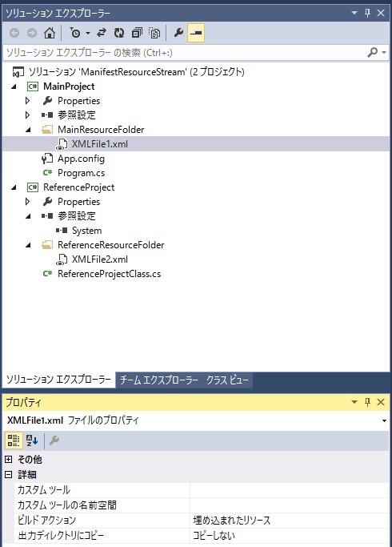Click the wrench icon of ReferenceProject Properties
This screenshot has height=547, width=392.
tap(47, 202)
